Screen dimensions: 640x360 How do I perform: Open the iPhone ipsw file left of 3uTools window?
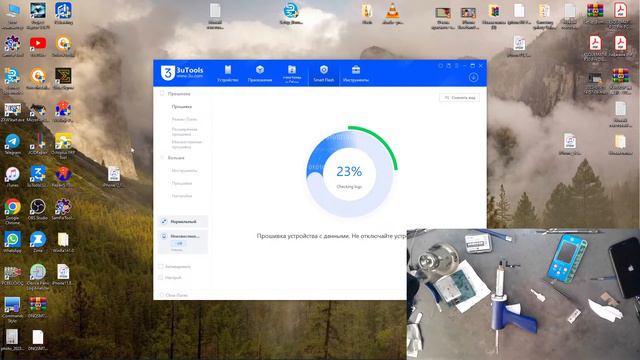[x=114, y=177]
